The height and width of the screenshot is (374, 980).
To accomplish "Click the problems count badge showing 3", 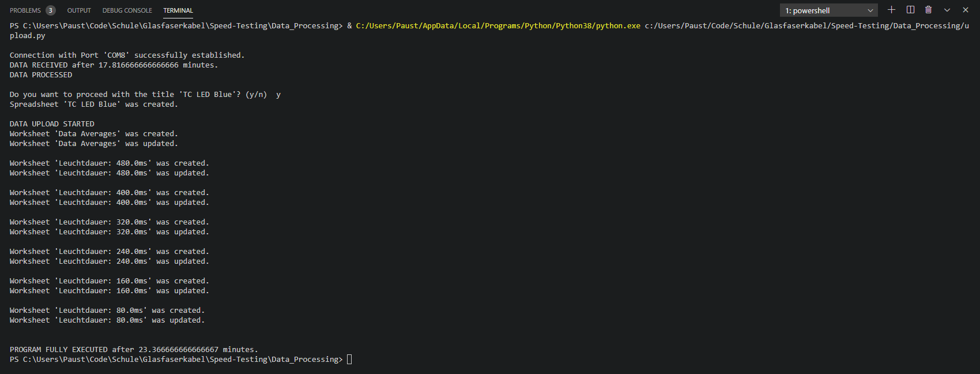I will tap(51, 10).
